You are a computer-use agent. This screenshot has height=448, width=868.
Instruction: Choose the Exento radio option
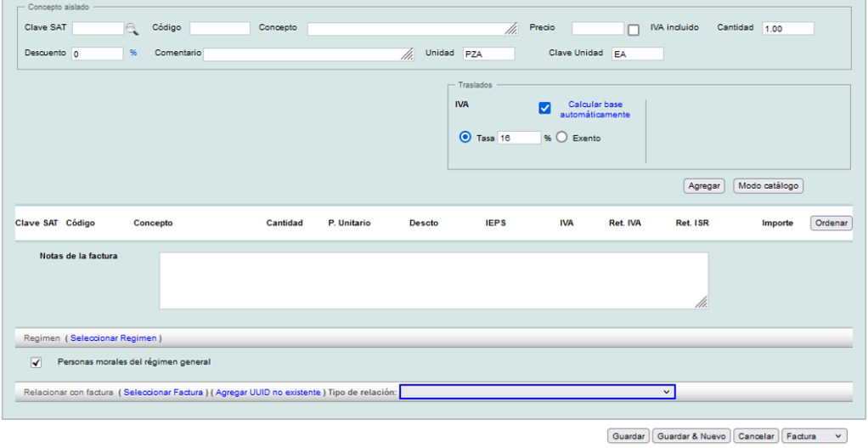click(561, 138)
